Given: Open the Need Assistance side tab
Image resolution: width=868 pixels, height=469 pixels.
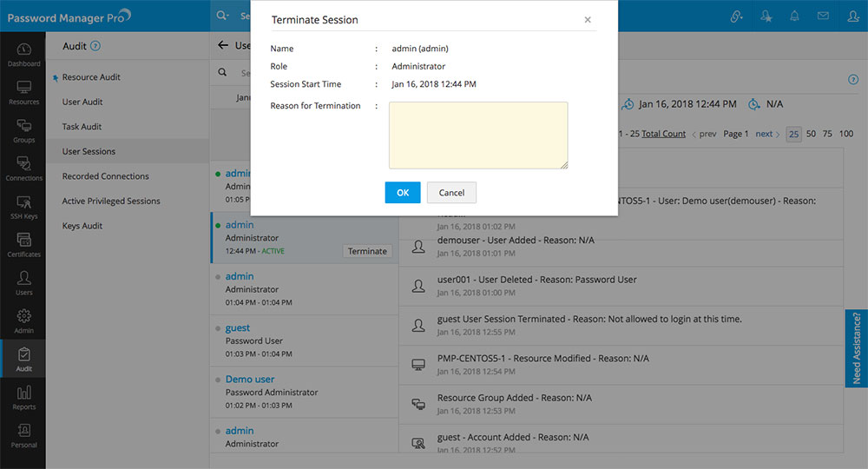Looking at the screenshot, I should (856, 347).
